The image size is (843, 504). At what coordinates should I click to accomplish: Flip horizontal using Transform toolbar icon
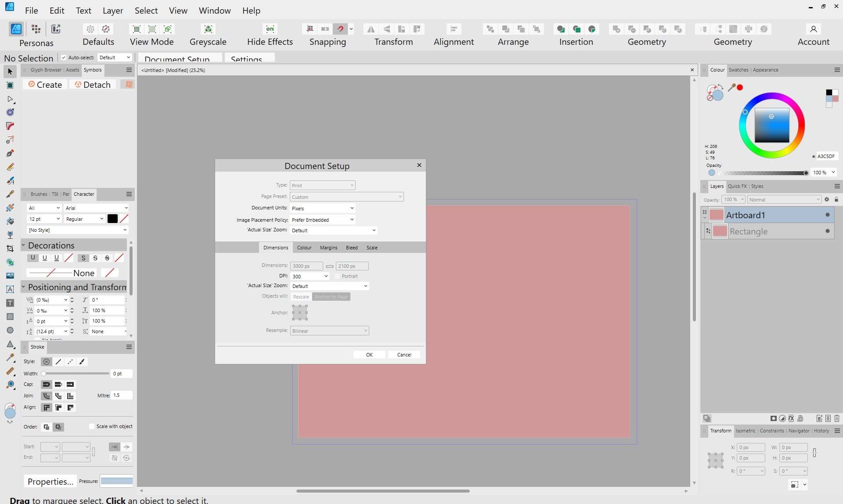(371, 29)
